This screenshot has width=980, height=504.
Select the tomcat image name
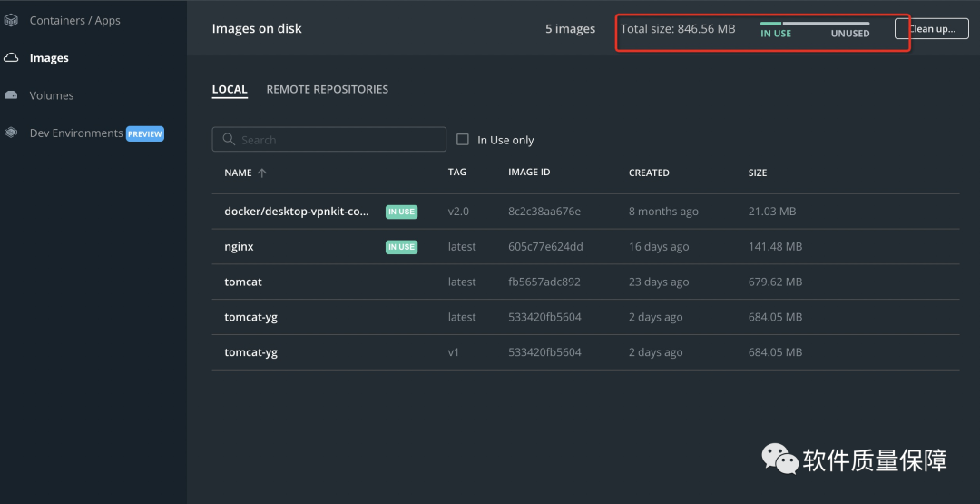pyautogui.click(x=243, y=282)
